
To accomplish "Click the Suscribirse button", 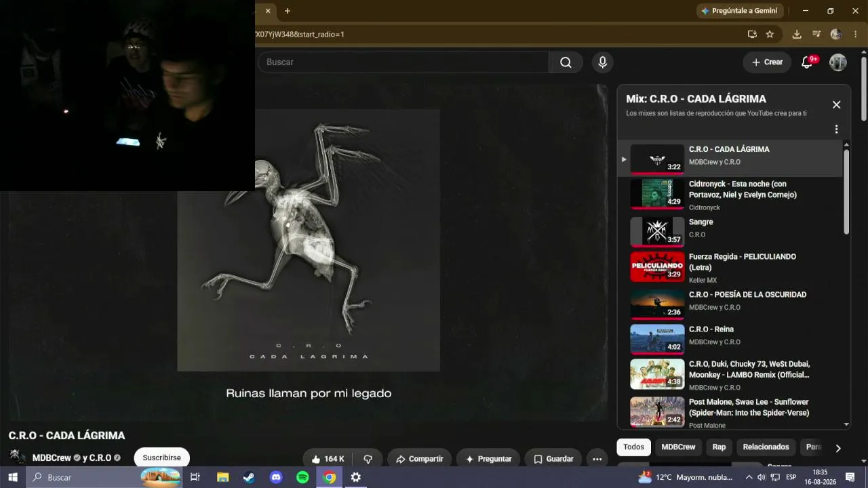I will (x=161, y=457).
